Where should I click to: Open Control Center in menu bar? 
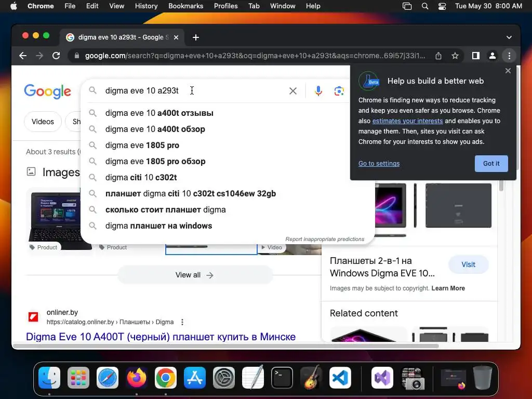click(442, 6)
